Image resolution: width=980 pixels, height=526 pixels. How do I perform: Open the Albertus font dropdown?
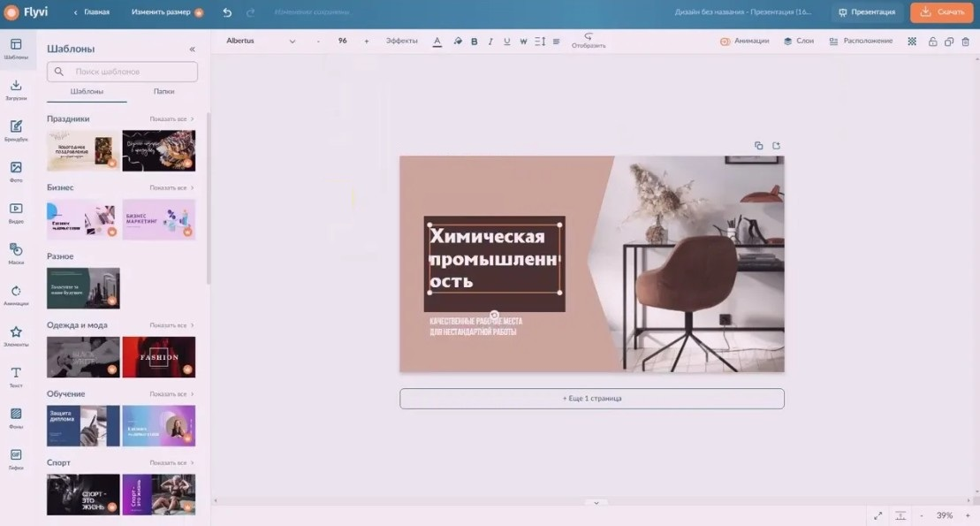(261, 42)
